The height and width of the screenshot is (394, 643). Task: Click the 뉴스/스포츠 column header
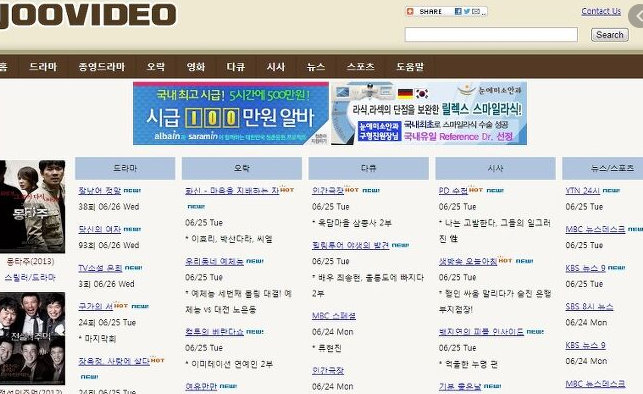603,168
